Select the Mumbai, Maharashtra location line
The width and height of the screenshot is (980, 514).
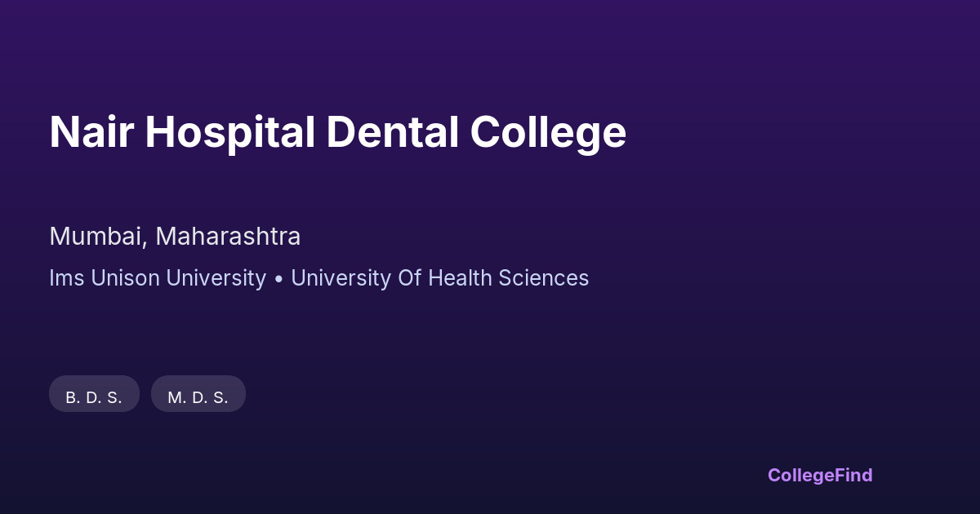175,237
